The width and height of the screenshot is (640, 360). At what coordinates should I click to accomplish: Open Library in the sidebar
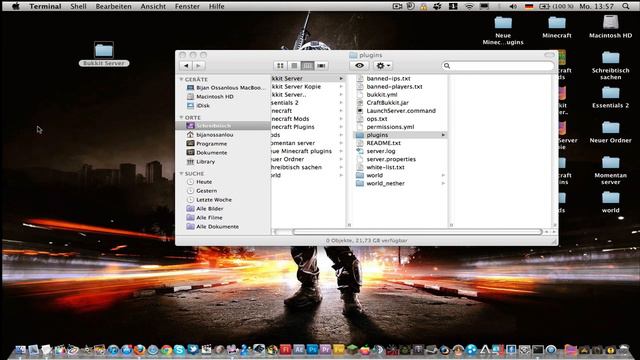[201, 162]
